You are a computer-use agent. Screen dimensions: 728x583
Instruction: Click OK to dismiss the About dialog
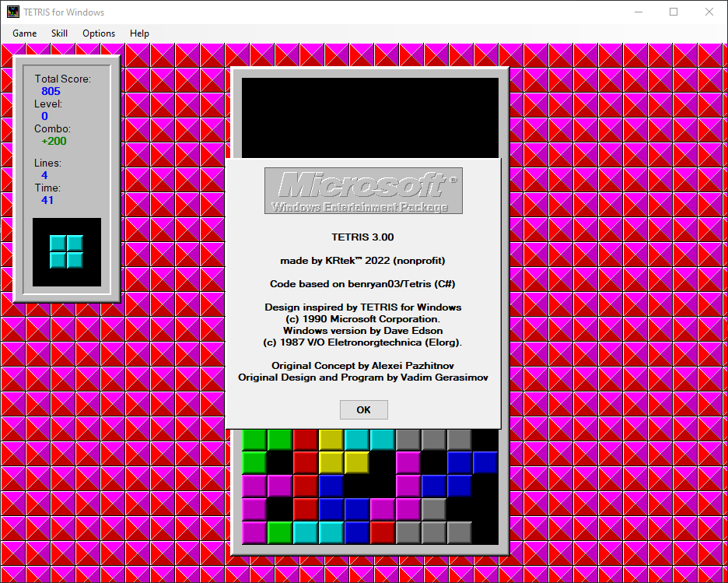pyautogui.click(x=363, y=409)
